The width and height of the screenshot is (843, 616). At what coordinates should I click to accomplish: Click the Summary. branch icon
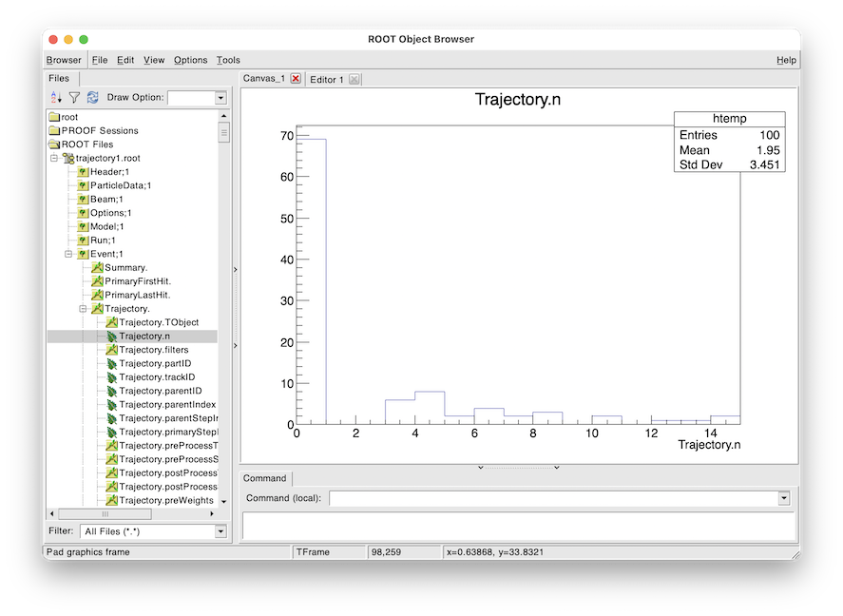[x=97, y=267]
